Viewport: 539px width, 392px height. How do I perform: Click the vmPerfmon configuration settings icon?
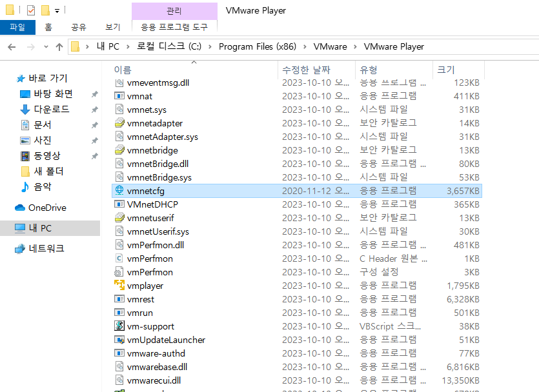coord(119,272)
